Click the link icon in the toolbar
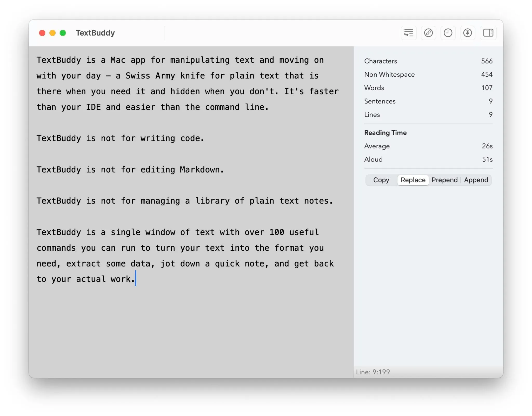The width and height of the screenshot is (532, 416). (428, 33)
